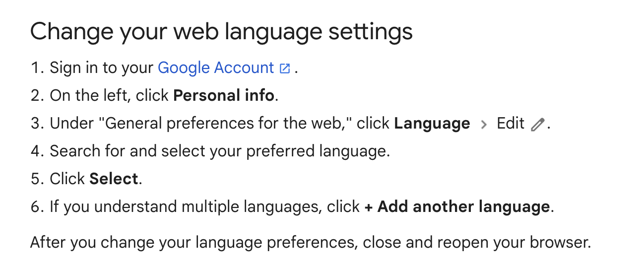This screenshot has height=273, width=644.
Task: Click the chevron arrow after Language
Action: [x=484, y=124]
